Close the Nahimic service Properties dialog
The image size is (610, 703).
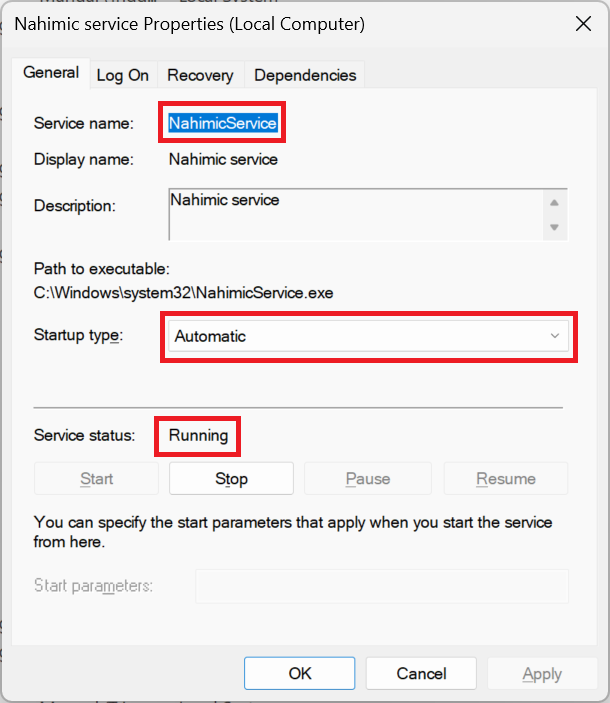coord(583,22)
